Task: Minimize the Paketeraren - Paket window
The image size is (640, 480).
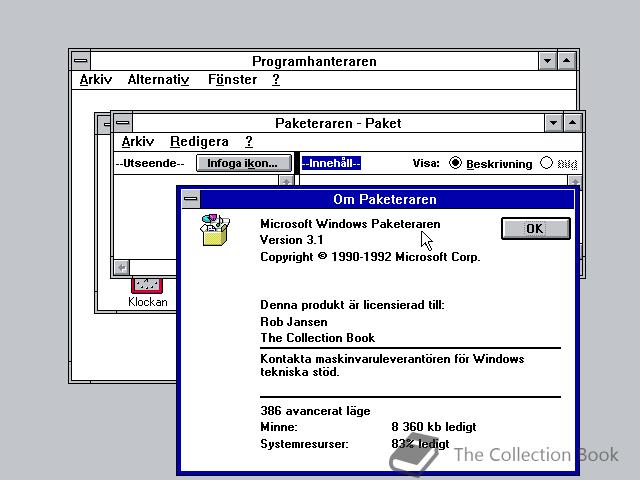Action: coord(553,122)
